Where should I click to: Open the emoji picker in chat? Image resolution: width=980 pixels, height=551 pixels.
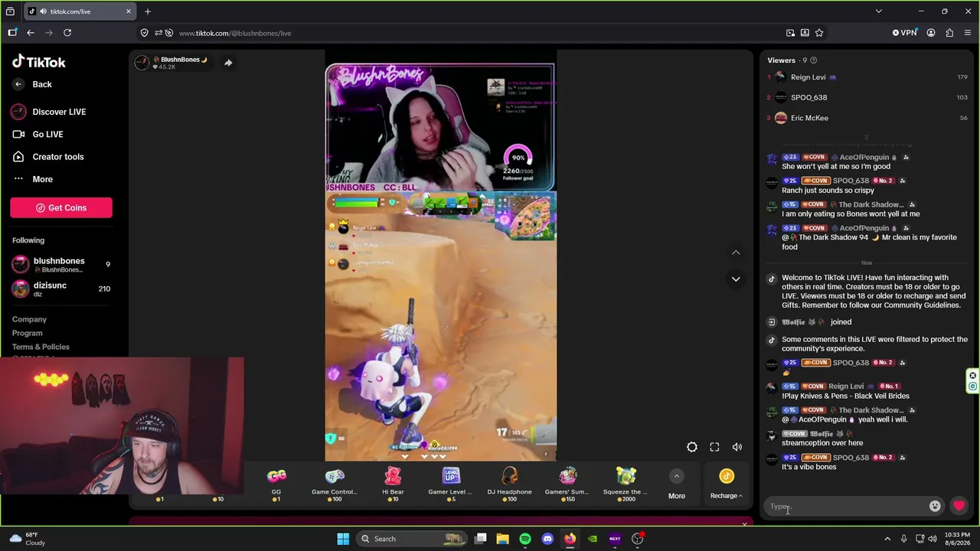[935, 506]
